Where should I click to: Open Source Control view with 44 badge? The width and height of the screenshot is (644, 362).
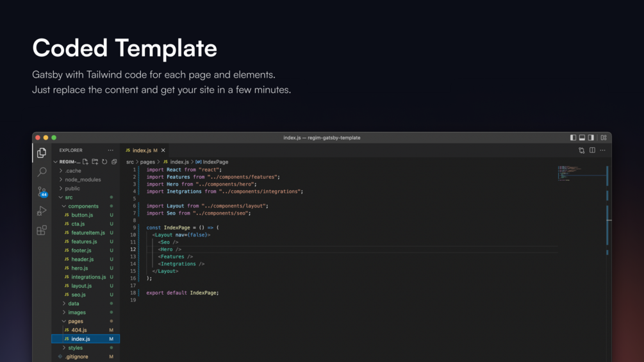pyautogui.click(x=42, y=192)
